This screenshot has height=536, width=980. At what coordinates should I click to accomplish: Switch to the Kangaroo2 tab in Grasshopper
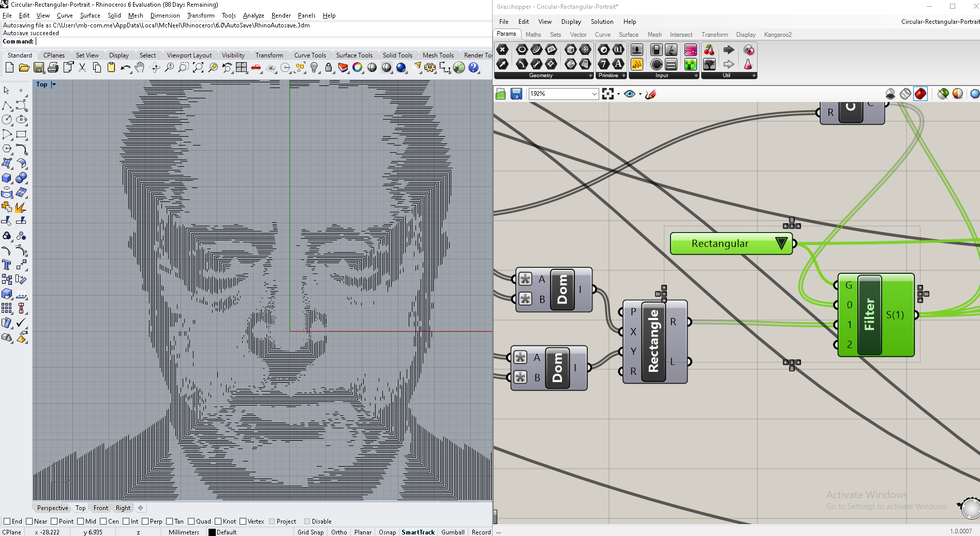pos(778,35)
